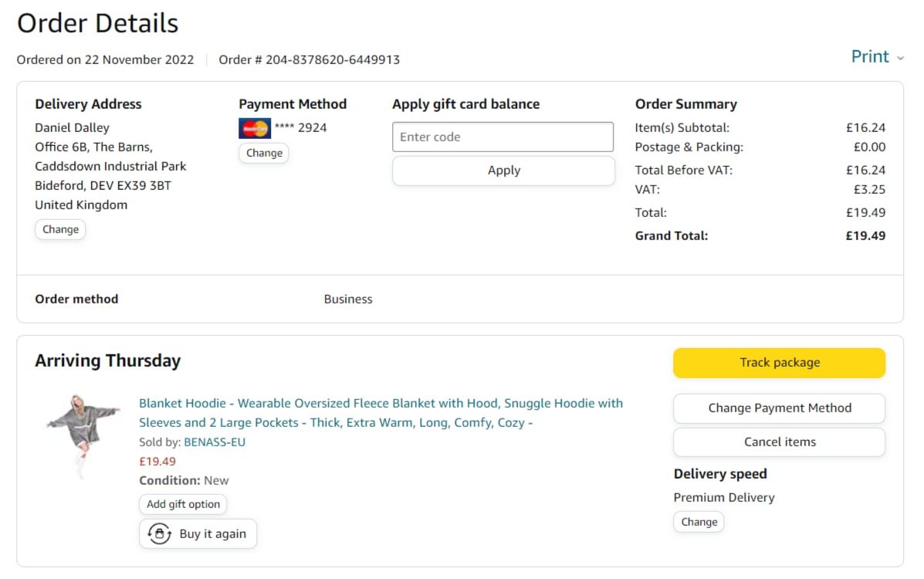Click the Grand Total amount
Screen dimensions: 924x579
[865, 236]
